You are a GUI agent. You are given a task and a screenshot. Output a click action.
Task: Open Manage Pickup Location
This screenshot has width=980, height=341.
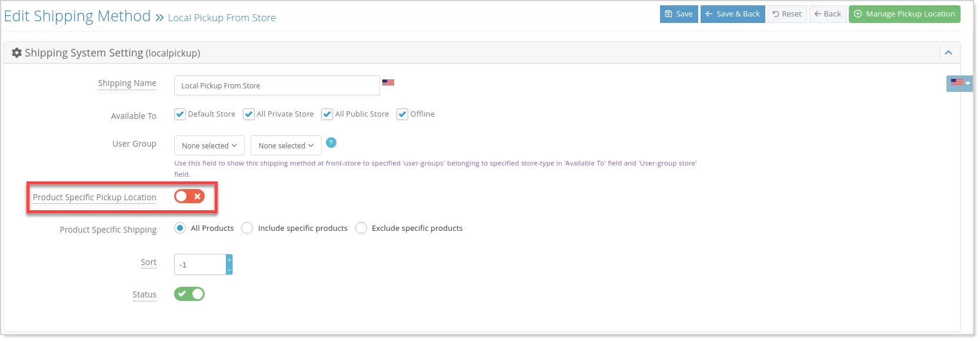coord(904,14)
